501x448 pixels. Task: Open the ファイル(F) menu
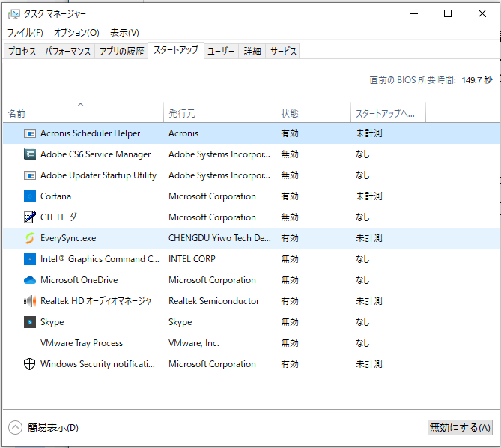pyautogui.click(x=25, y=33)
